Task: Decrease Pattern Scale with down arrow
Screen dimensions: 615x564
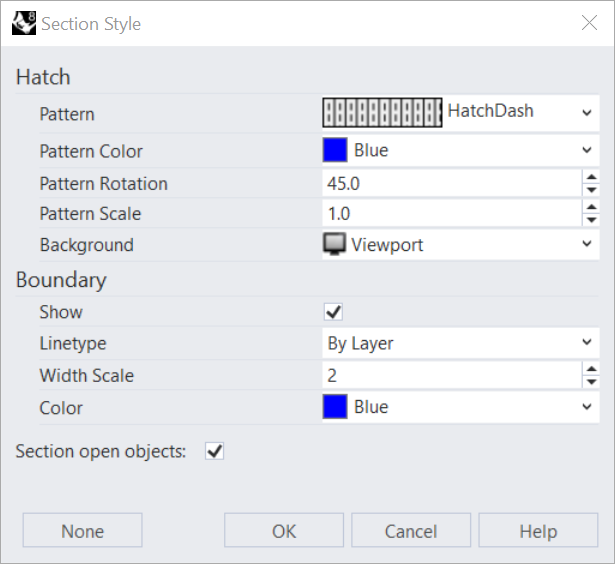Action: point(591,220)
